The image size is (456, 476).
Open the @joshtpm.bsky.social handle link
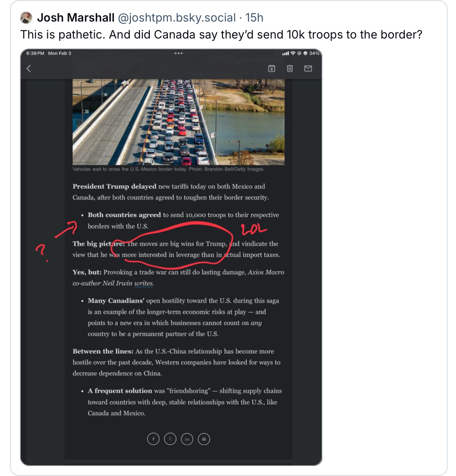(x=176, y=18)
